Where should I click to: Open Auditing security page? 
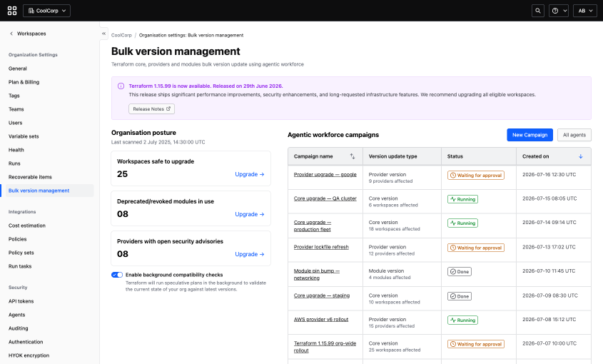point(19,328)
